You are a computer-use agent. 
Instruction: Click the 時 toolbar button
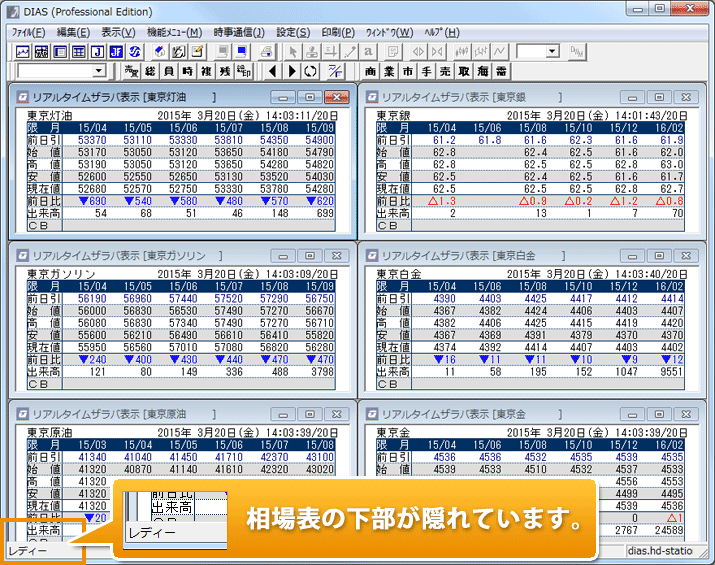tap(186, 71)
